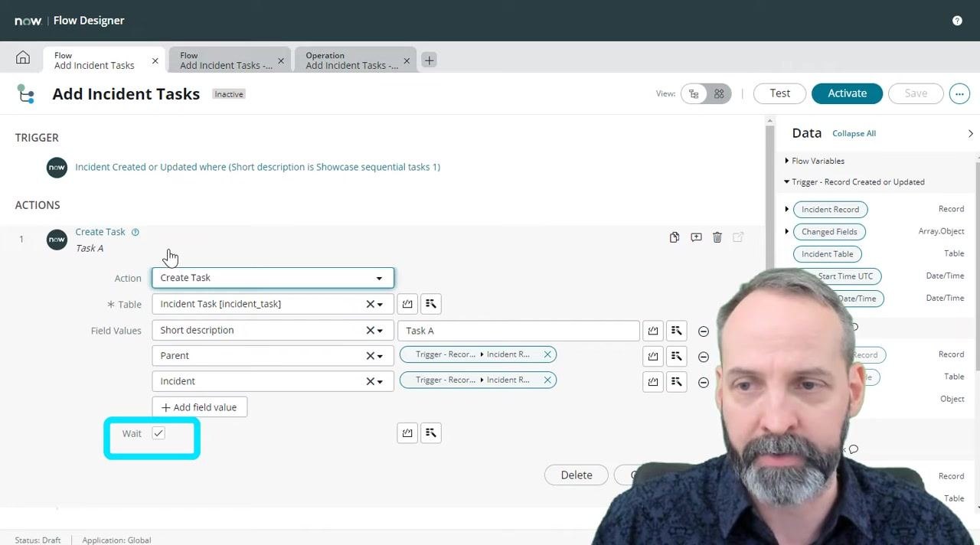Remove the data pill in the Parent row

[547, 354]
